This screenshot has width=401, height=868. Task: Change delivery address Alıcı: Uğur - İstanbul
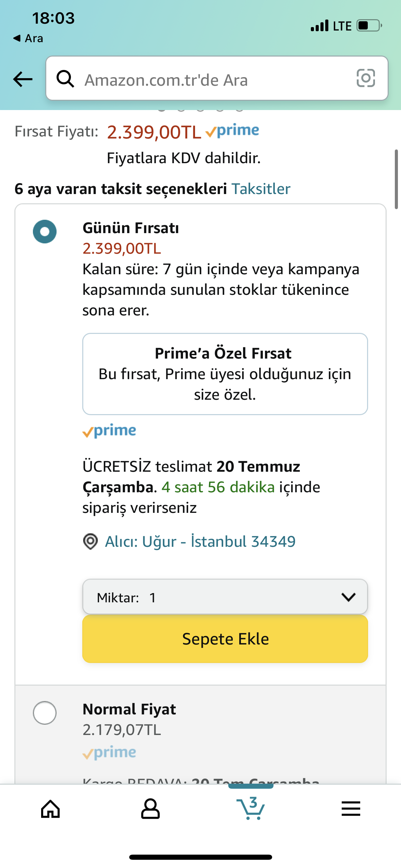click(200, 542)
